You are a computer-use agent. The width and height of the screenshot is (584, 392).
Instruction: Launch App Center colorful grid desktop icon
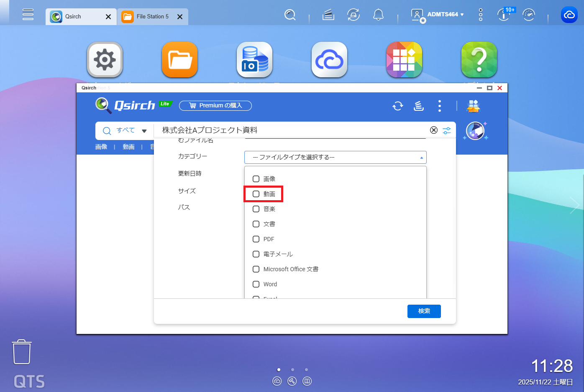click(404, 60)
